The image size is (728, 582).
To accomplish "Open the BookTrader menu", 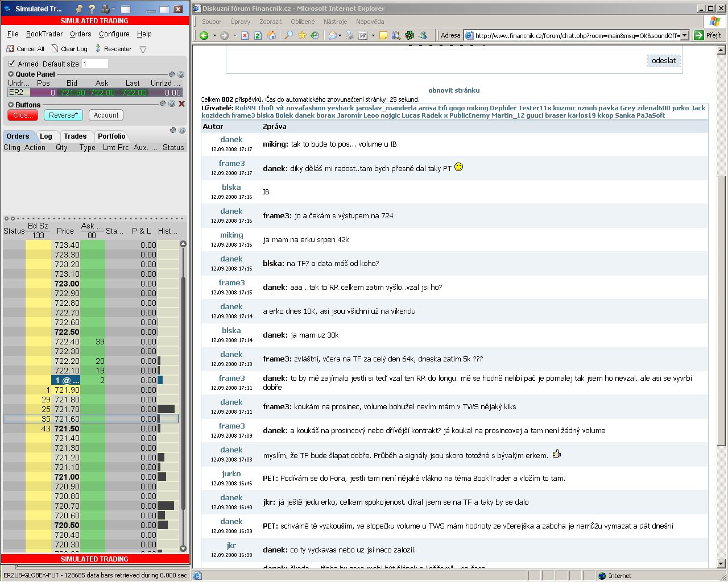I will 44,34.
